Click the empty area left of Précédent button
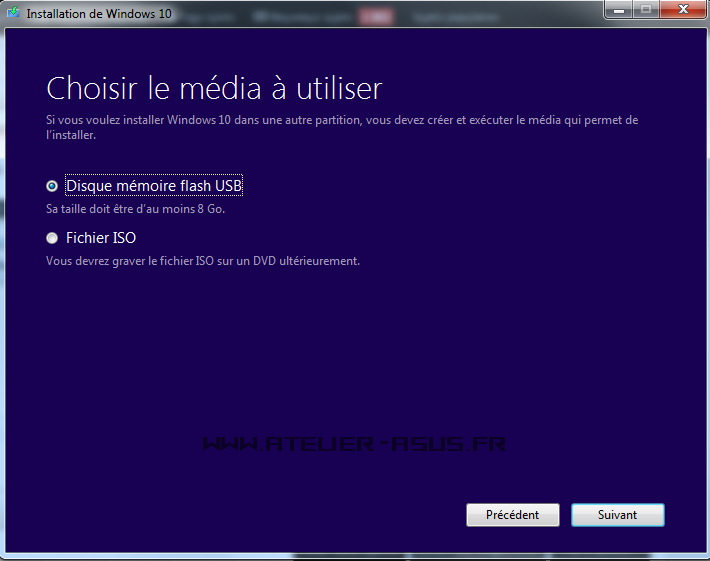This screenshot has width=710, height=561. pyautogui.click(x=250, y=515)
